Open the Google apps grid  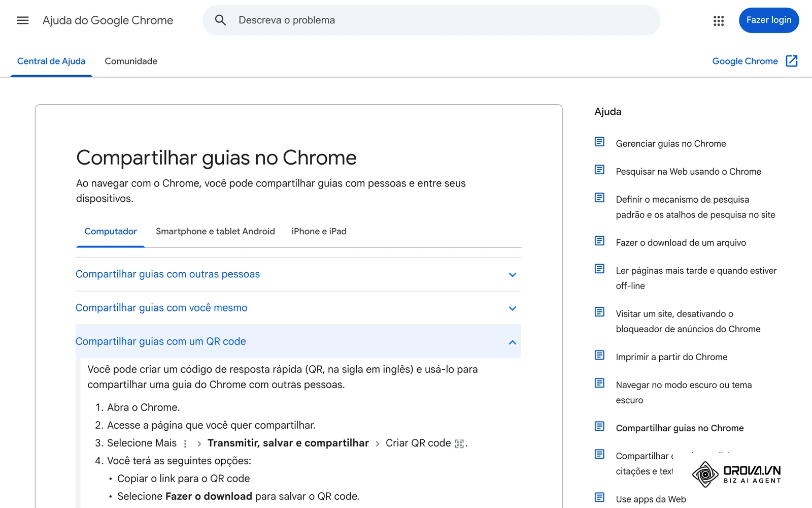(719, 21)
